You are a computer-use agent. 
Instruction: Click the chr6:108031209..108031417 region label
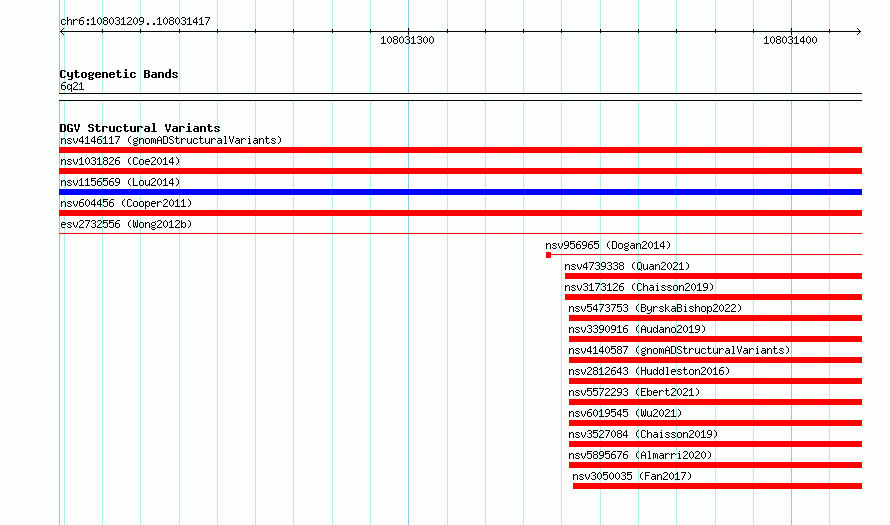pyautogui.click(x=135, y=21)
